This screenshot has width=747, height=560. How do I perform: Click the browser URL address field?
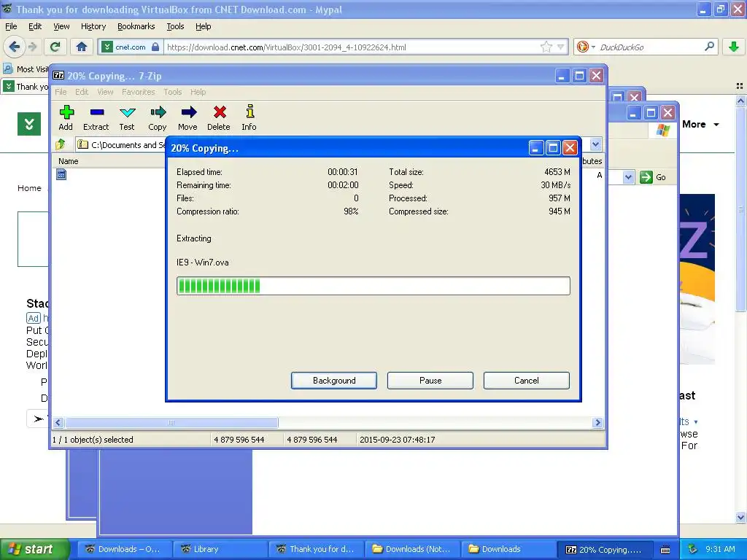pyautogui.click(x=351, y=47)
